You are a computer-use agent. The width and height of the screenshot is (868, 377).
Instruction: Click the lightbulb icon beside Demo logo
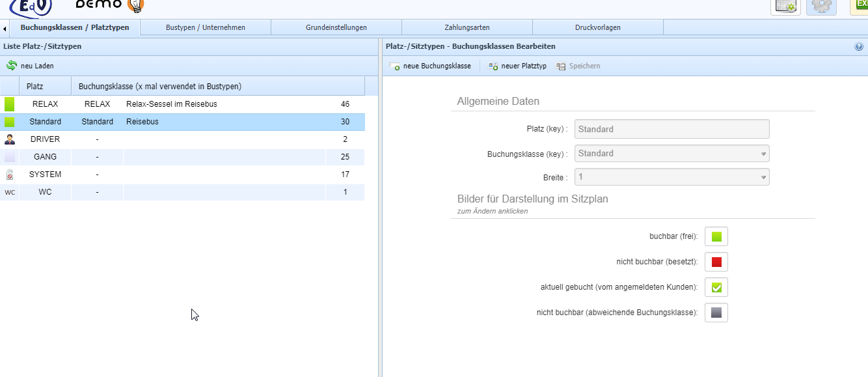pos(135,5)
